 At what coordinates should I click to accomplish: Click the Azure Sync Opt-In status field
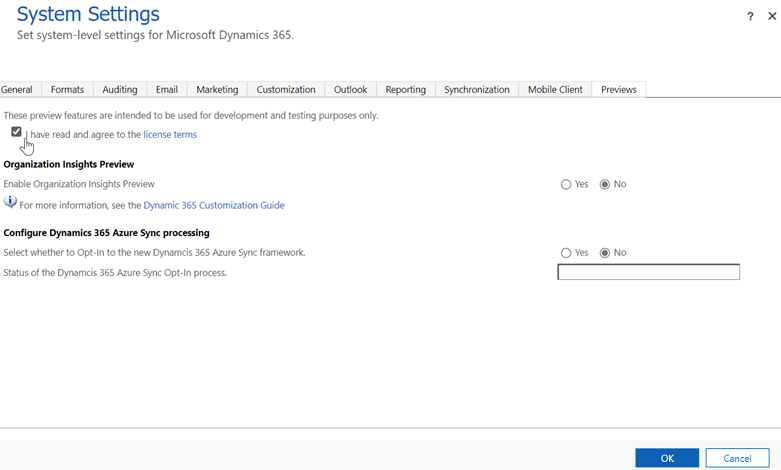tap(648, 273)
